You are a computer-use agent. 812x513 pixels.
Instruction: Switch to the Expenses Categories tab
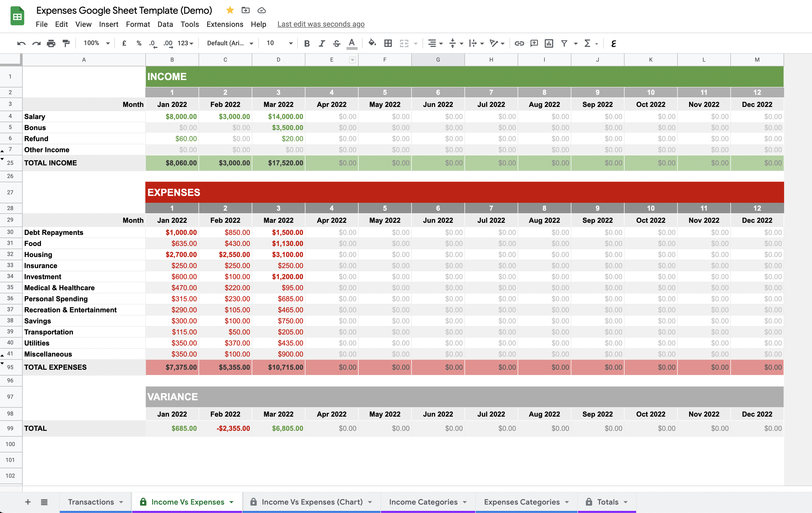click(521, 502)
